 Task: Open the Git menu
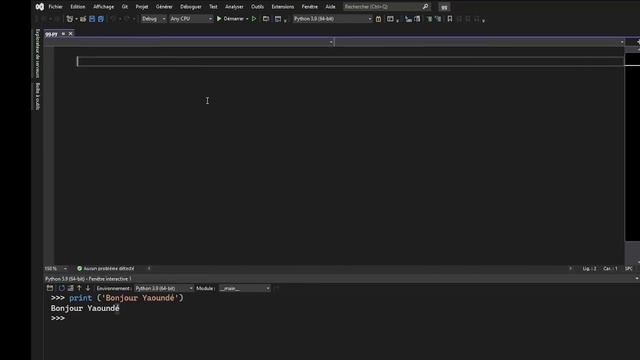point(124,7)
